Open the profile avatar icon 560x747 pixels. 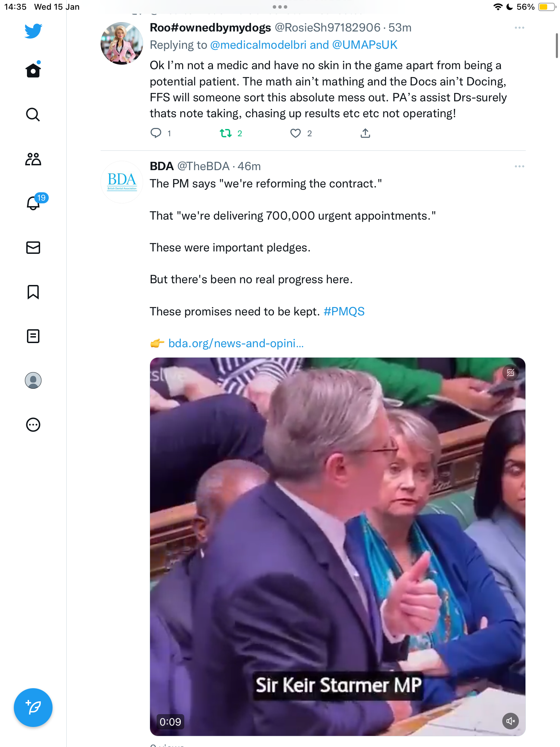pos(33,380)
